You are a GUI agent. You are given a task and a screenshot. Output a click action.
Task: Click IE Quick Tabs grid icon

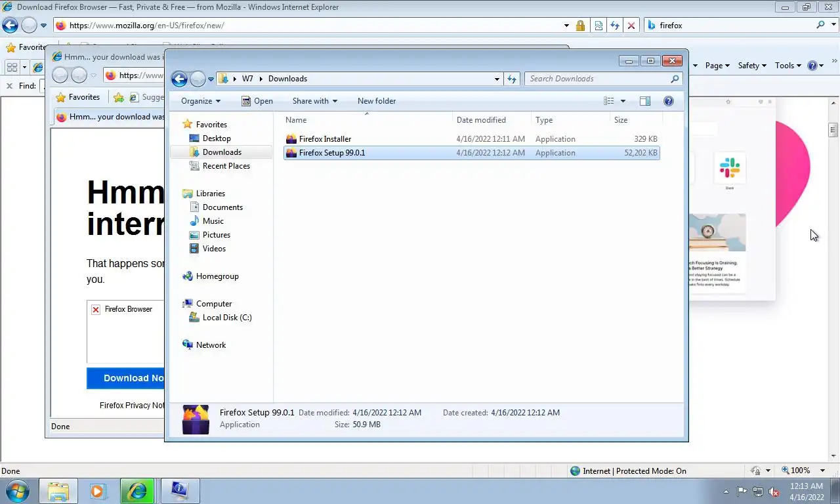12,67
